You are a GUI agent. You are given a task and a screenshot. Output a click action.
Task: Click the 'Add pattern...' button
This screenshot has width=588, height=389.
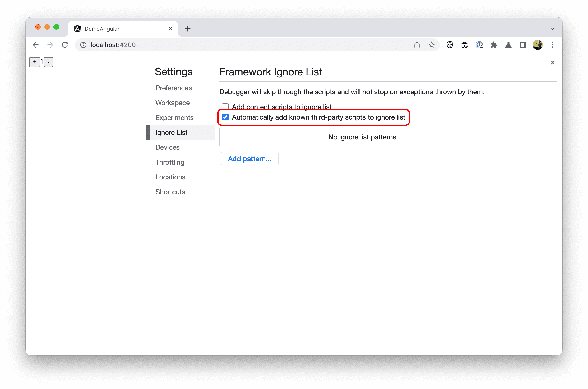250,158
